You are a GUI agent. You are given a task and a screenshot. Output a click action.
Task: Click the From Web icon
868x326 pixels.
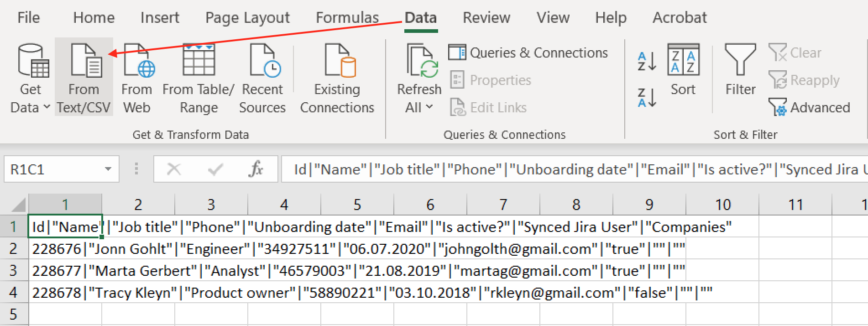tap(137, 62)
